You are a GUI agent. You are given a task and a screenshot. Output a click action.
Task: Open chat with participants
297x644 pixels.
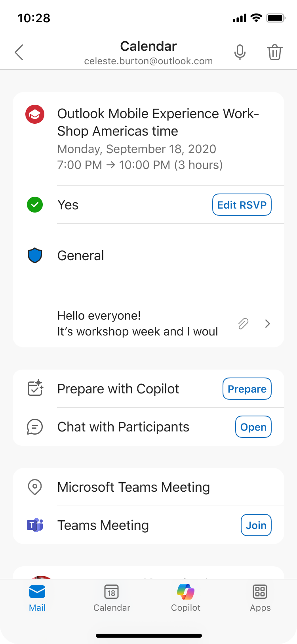click(253, 427)
